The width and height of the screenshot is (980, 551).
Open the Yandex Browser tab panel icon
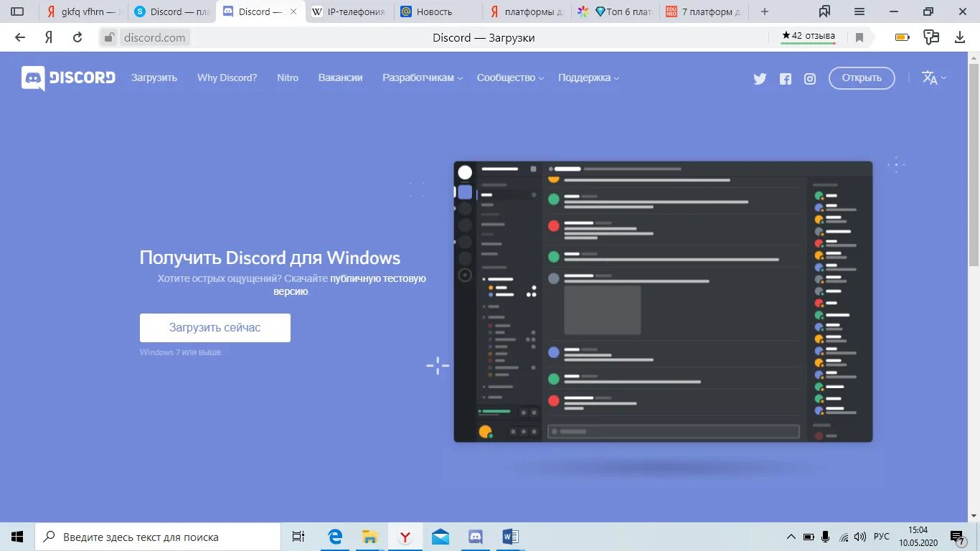pyautogui.click(x=17, y=11)
